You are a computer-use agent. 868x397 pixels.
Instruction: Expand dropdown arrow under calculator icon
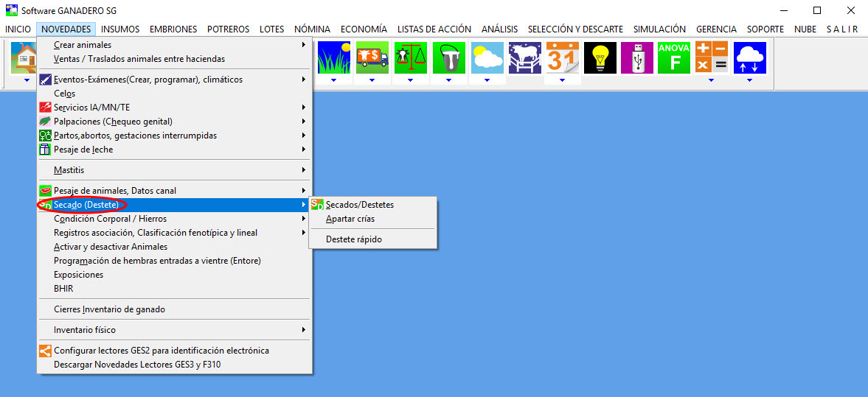tap(711, 80)
